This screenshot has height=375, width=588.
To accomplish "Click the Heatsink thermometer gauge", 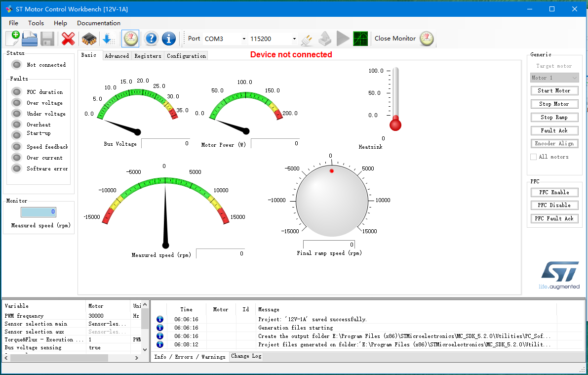I will pyautogui.click(x=395, y=99).
